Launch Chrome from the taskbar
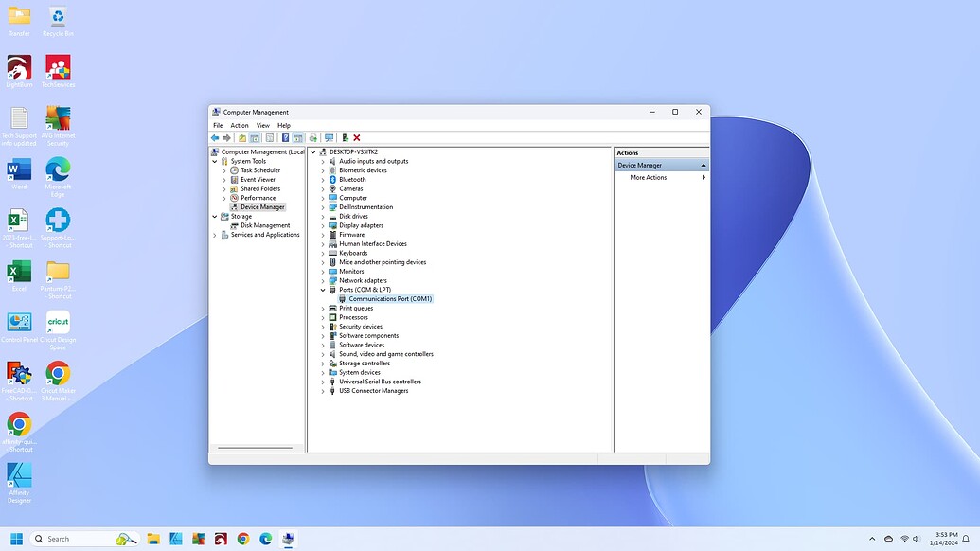Viewport: 980px width, 551px height. point(242,538)
